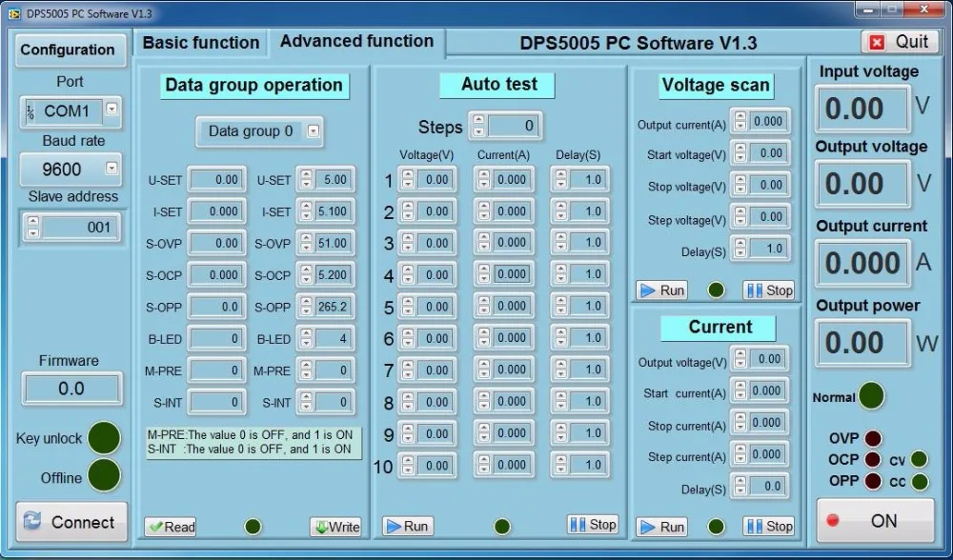The width and height of the screenshot is (953, 560).
Task: Run the Auto test sequence
Action: pos(408,526)
